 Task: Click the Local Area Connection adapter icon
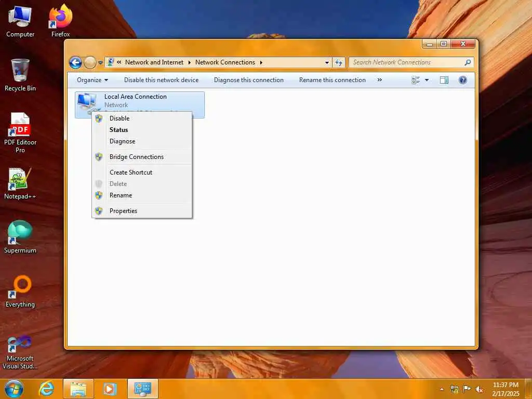(88, 103)
